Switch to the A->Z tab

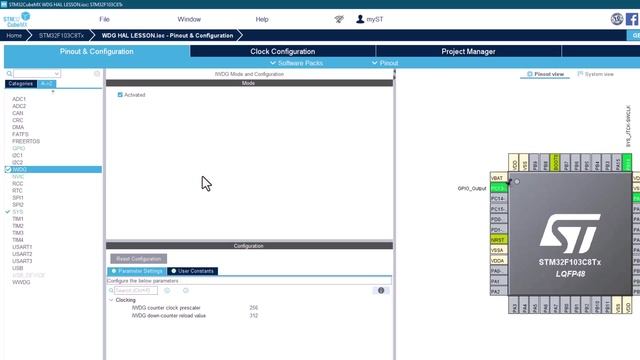point(47,84)
